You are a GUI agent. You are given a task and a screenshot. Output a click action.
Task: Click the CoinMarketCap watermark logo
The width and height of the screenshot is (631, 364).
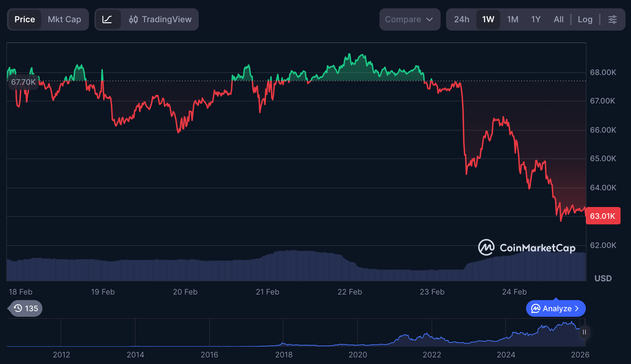click(486, 247)
